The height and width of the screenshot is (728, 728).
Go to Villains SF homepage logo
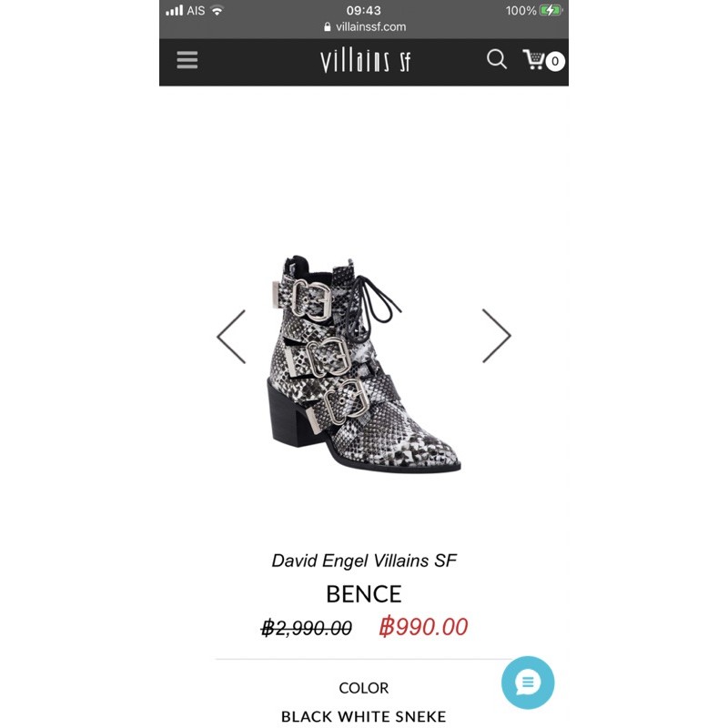coord(366,60)
